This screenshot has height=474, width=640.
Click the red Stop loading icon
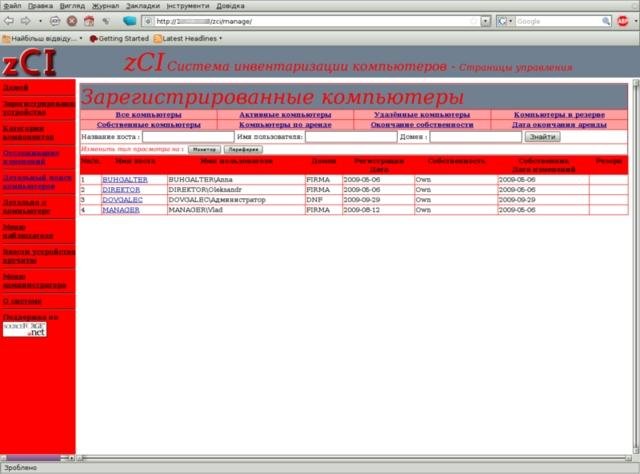pos(72,21)
